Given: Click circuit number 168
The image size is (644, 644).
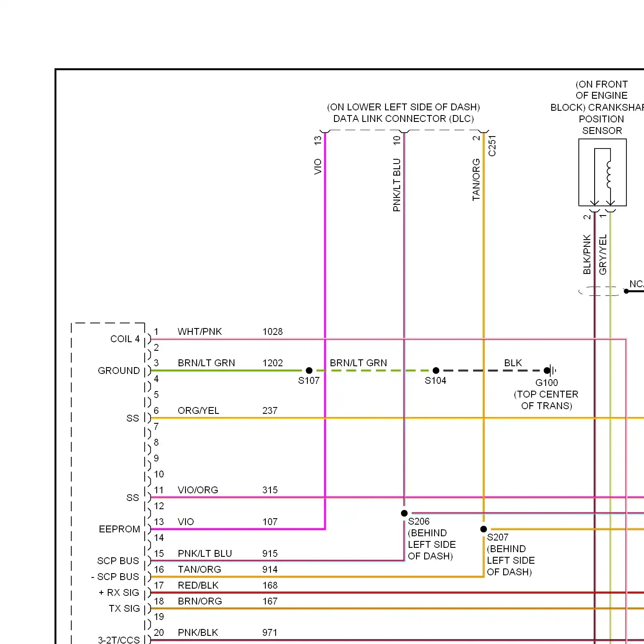Looking at the screenshot, I should pos(270,585).
